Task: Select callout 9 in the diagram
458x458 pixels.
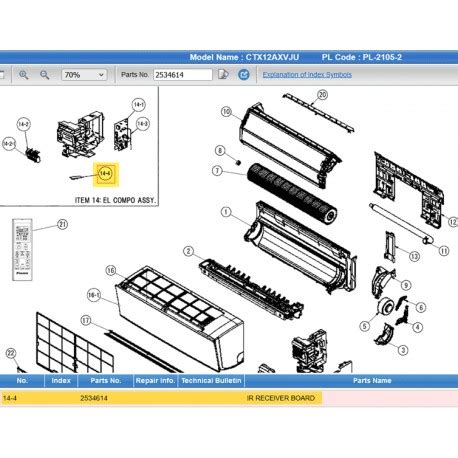Action: 406,285
